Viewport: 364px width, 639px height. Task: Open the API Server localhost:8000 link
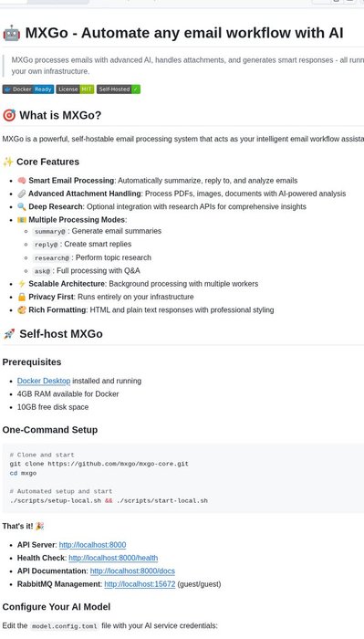coord(92,545)
